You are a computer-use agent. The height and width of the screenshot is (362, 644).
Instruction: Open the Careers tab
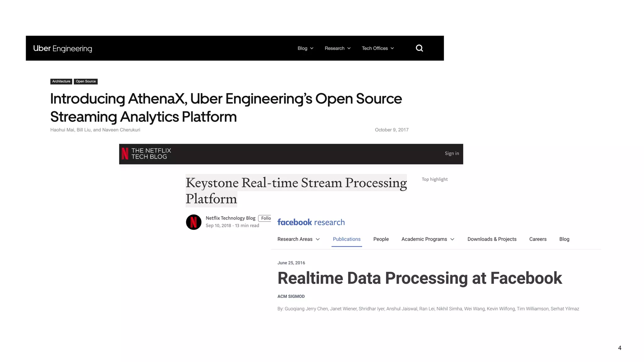pyautogui.click(x=538, y=239)
